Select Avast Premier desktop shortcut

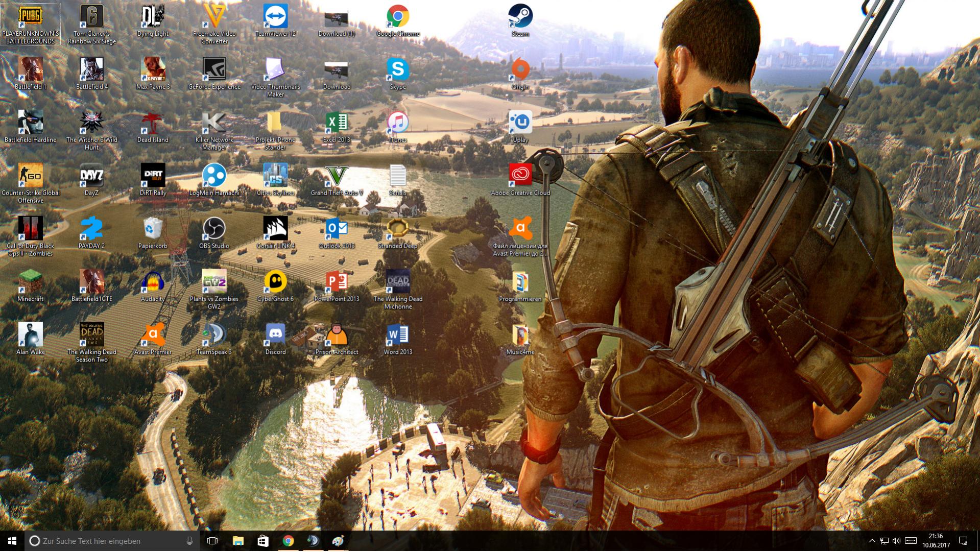(153, 339)
